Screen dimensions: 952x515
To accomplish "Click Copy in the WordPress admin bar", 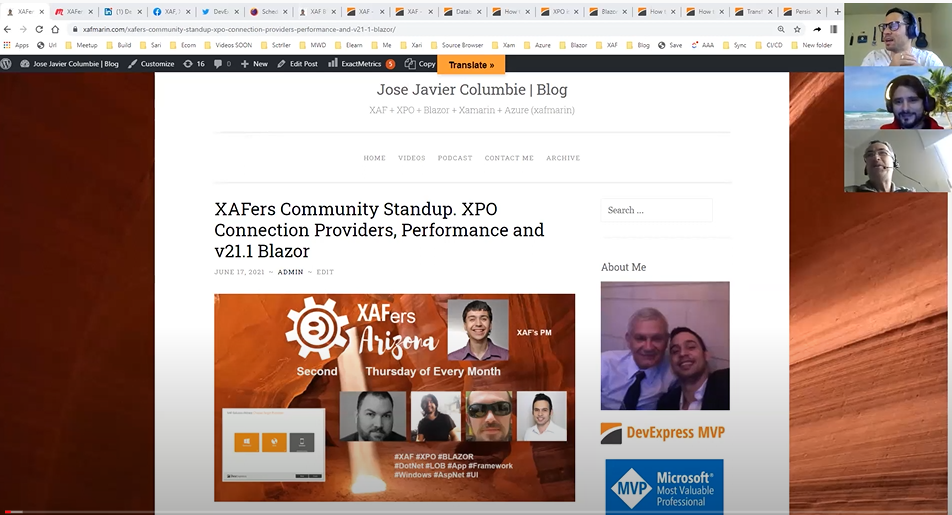I will 420,64.
